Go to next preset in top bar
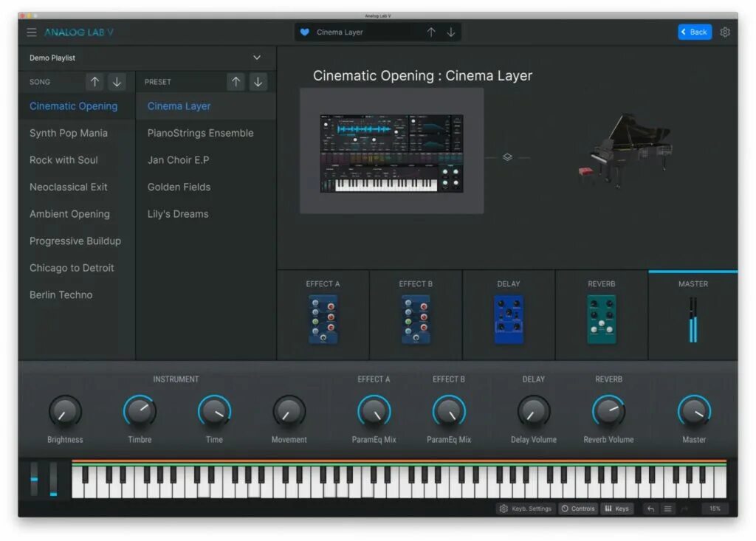Viewport: 756px width, 541px height. (x=451, y=32)
